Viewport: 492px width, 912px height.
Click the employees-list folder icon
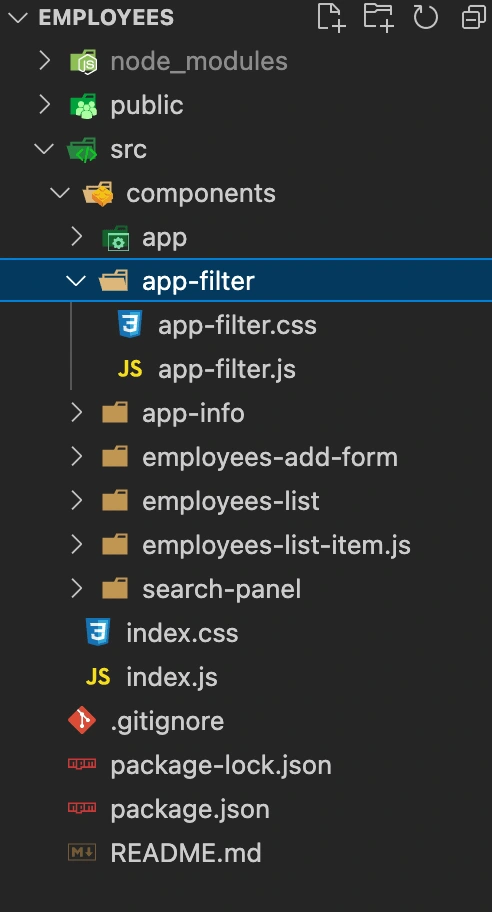(115, 501)
